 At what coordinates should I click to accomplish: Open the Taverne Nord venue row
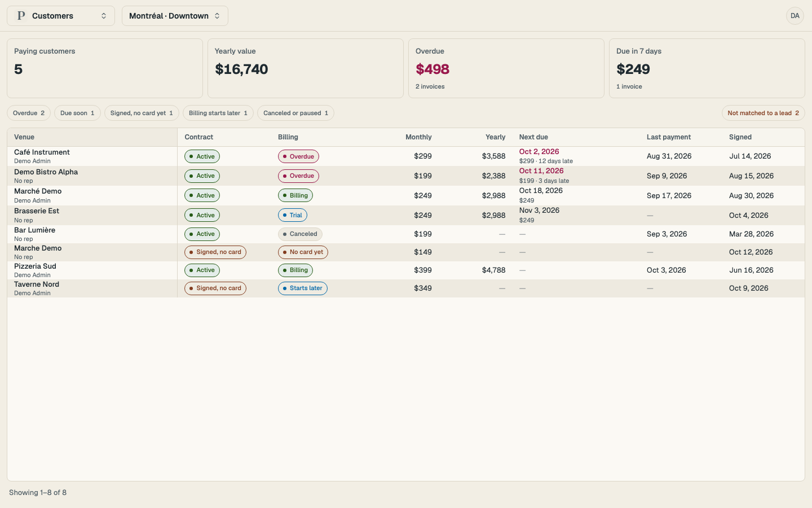(x=406, y=288)
